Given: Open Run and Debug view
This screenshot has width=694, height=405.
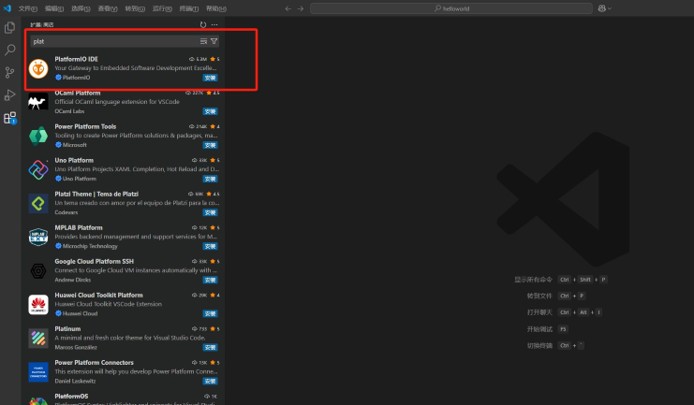Looking at the screenshot, I should pyautogui.click(x=10, y=95).
